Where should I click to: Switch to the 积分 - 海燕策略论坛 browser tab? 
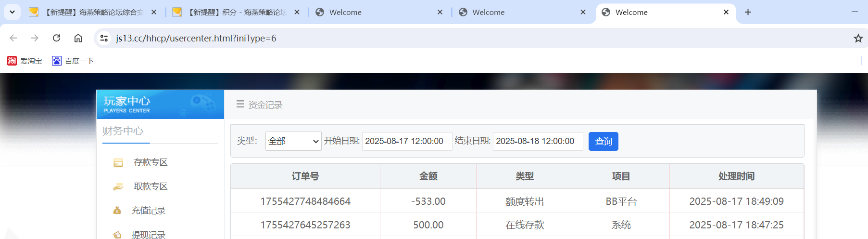pos(236,12)
